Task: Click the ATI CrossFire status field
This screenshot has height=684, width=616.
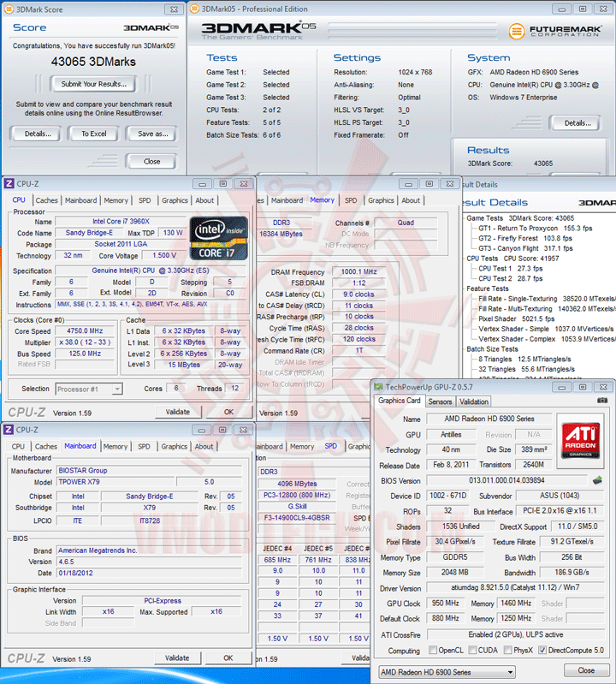Action: [x=515, y=634]
